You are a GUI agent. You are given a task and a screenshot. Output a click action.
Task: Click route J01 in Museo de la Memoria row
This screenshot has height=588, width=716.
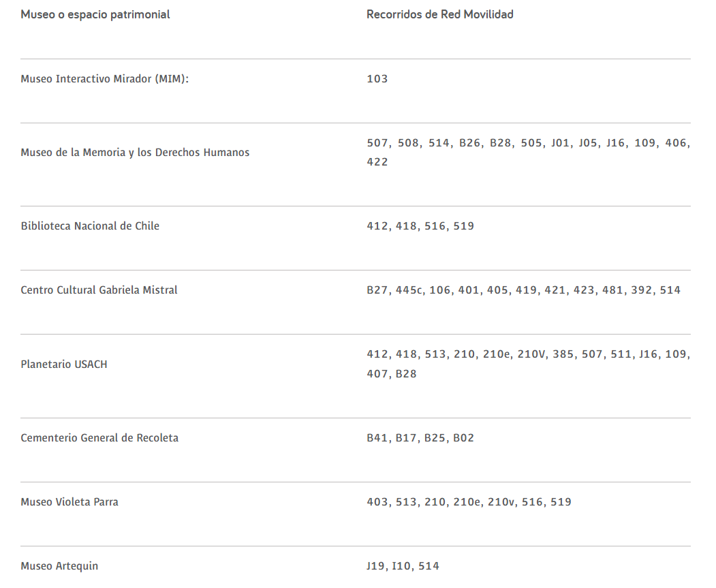(x=560, y=143)
